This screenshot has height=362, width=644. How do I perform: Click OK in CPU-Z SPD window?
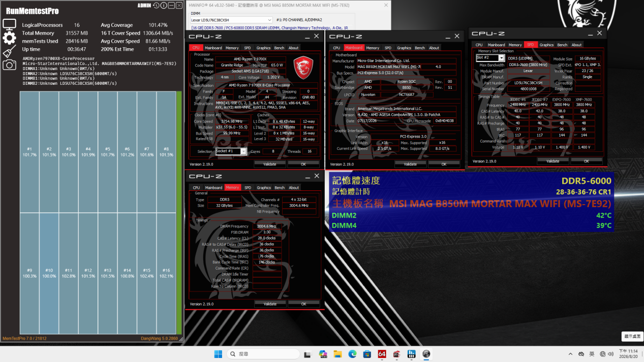click(x=586, y=161)
